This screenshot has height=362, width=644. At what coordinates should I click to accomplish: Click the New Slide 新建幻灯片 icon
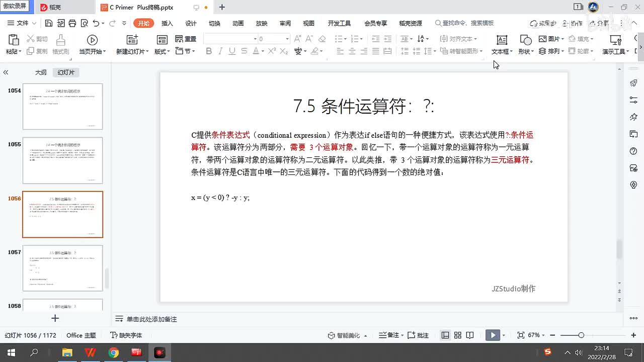pyautogui.click(x=132, y=40)
